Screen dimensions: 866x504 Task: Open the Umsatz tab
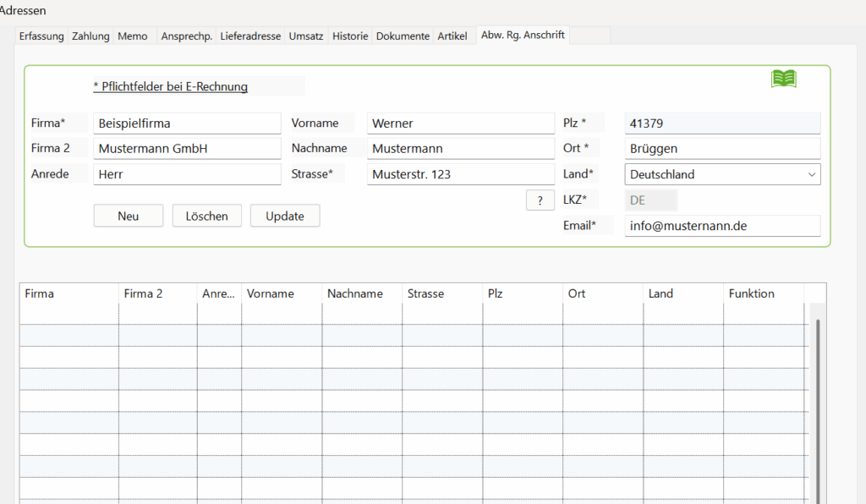[x=306, y=36]
